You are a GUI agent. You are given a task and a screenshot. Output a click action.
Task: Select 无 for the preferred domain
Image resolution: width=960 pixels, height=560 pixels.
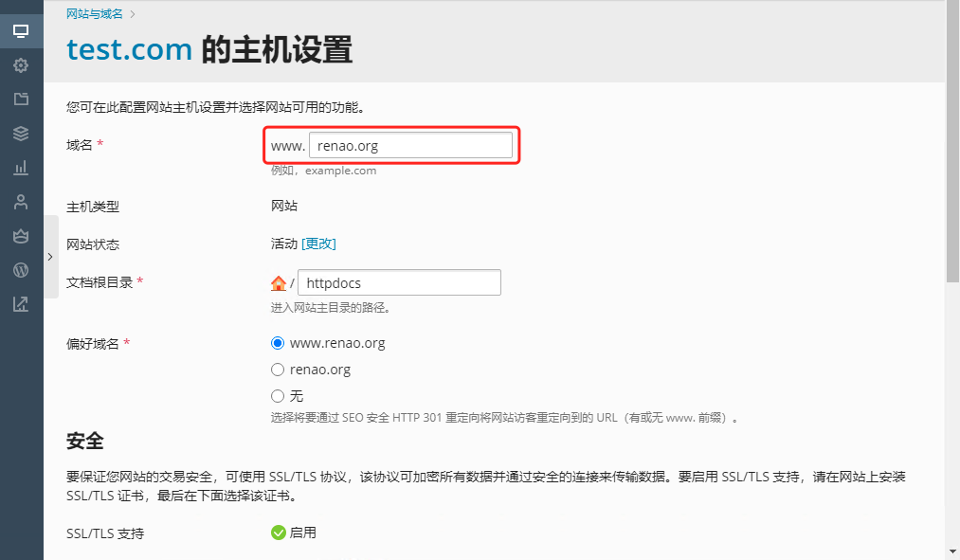[x=276, y=395]
